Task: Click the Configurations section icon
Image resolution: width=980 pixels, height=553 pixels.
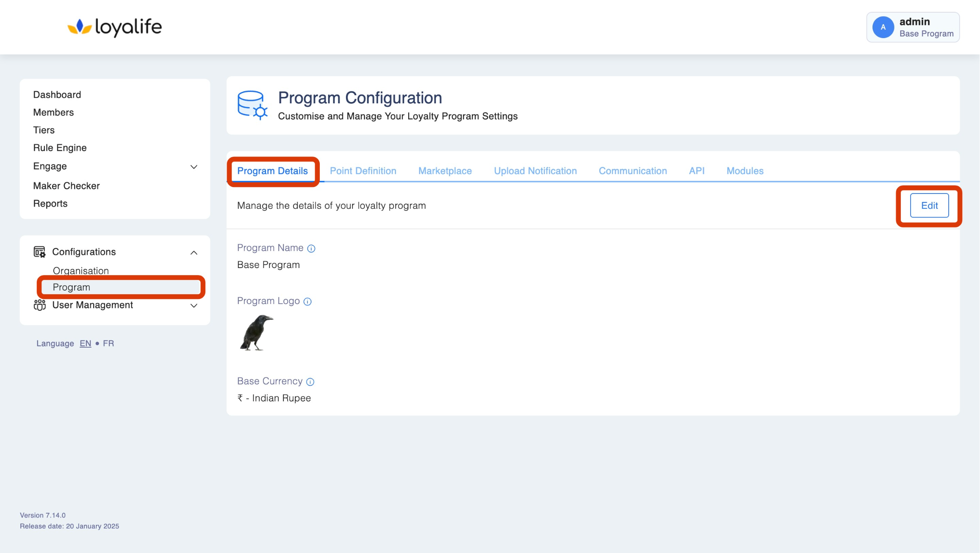Action: 39,252
